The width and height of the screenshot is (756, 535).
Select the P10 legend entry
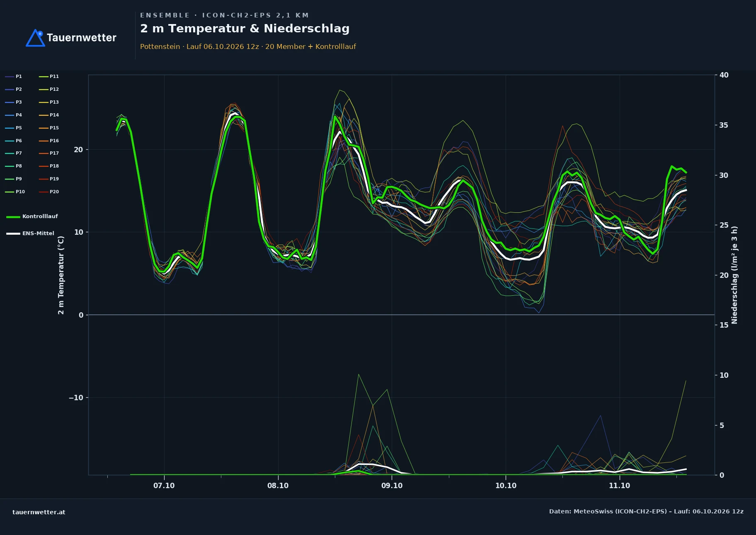click(15, 192)
